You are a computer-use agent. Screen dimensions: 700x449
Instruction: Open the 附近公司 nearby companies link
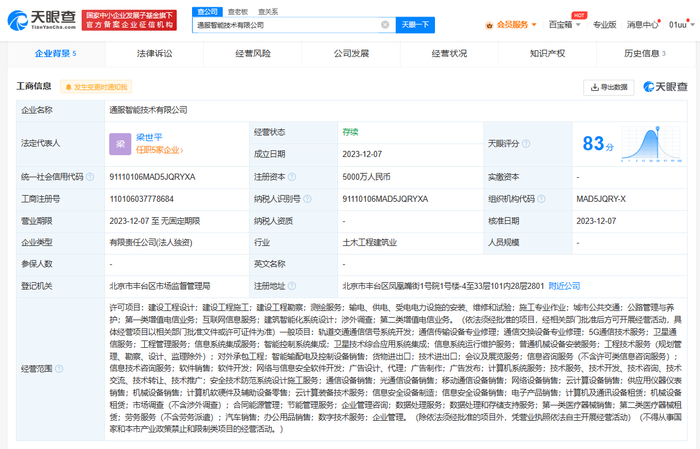pyautogui.click(x=564, y=286)
